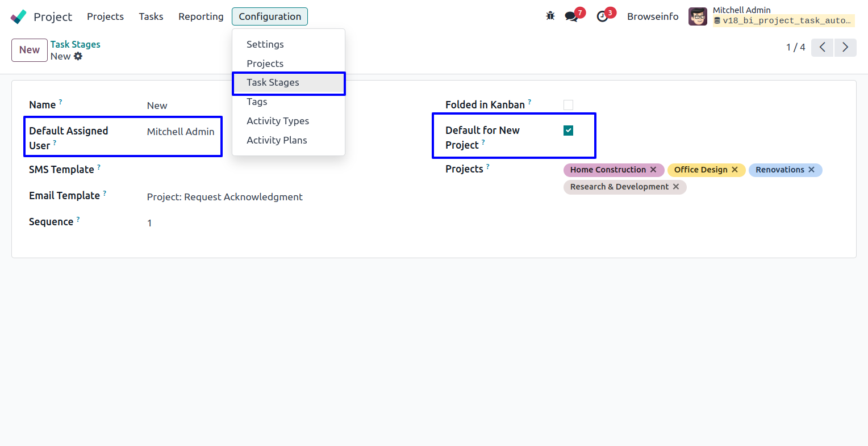Remove the Renovations project tag

(811, 170)
